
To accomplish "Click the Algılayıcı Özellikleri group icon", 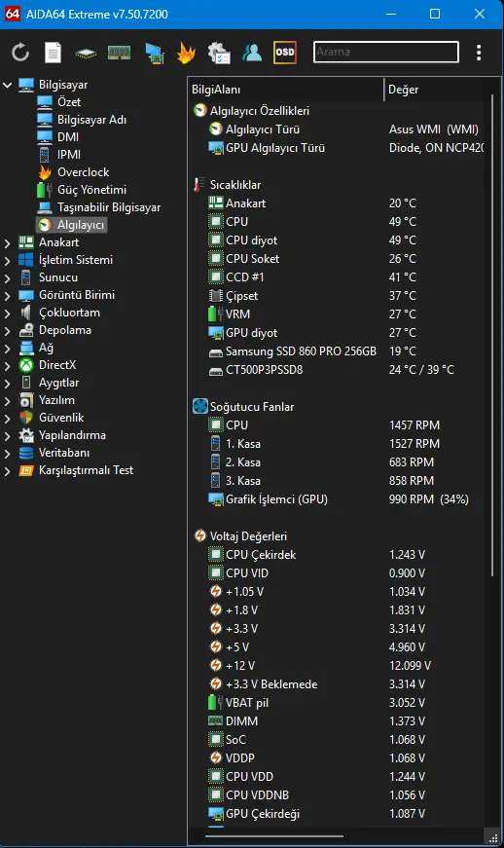I will click(200, 111).
